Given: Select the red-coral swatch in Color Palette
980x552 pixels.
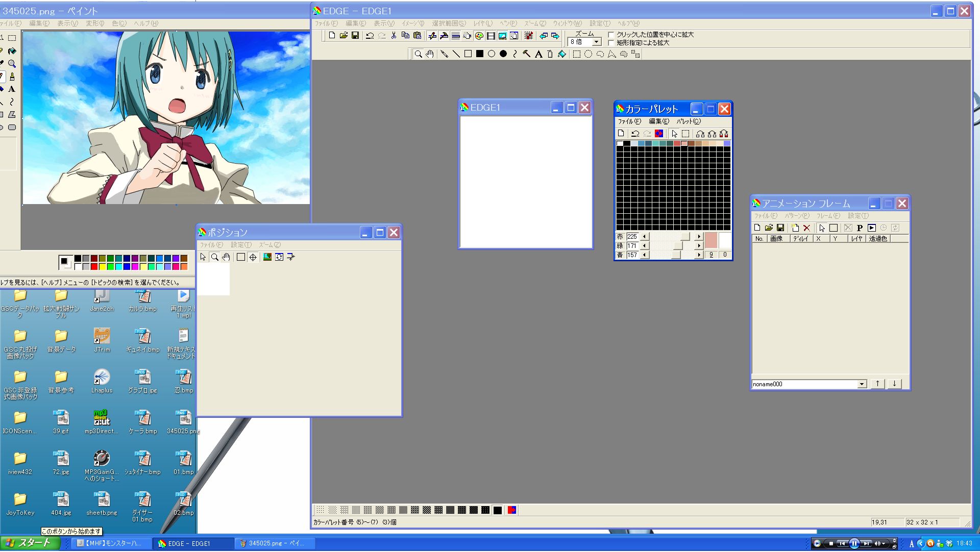Looking at the screenshot, I should [x=677, y=143].
